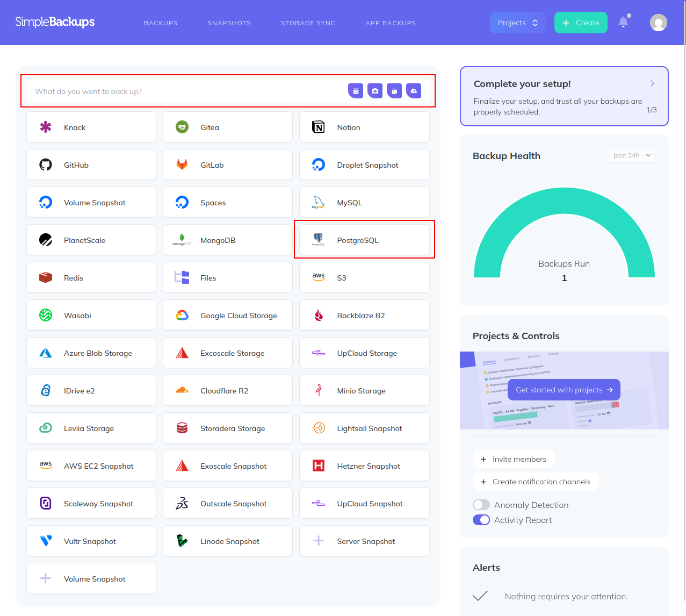Open the notifications bell
The width and height of the screenshot is (686, 616).
click(x=623, y=22)
